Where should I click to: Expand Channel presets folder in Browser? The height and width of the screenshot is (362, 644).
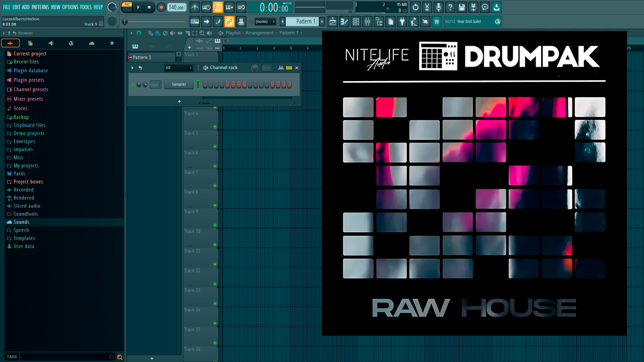coord(31,90)
